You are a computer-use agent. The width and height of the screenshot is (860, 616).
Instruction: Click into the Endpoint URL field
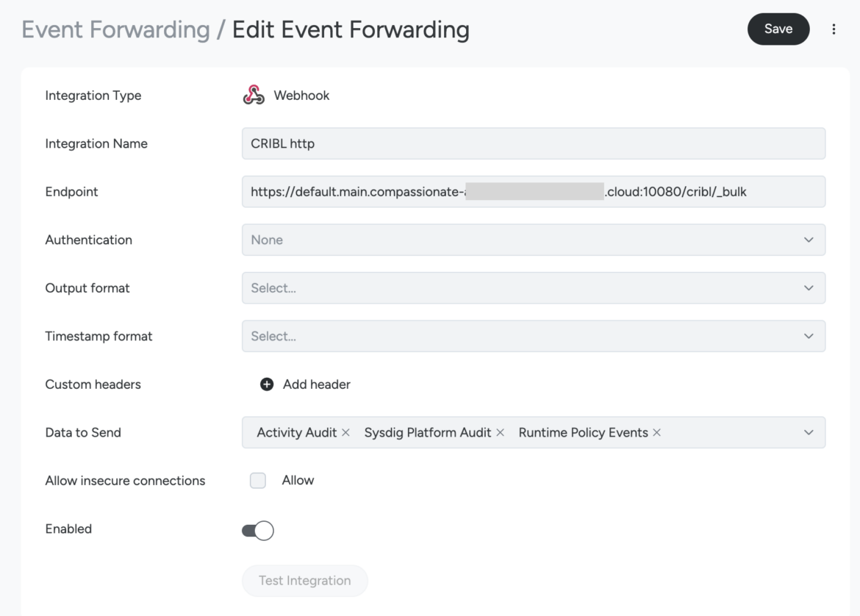click(533, 192)
